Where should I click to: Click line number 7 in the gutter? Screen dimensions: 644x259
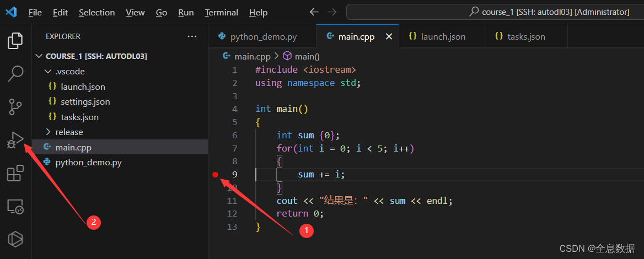coord(234,148)
